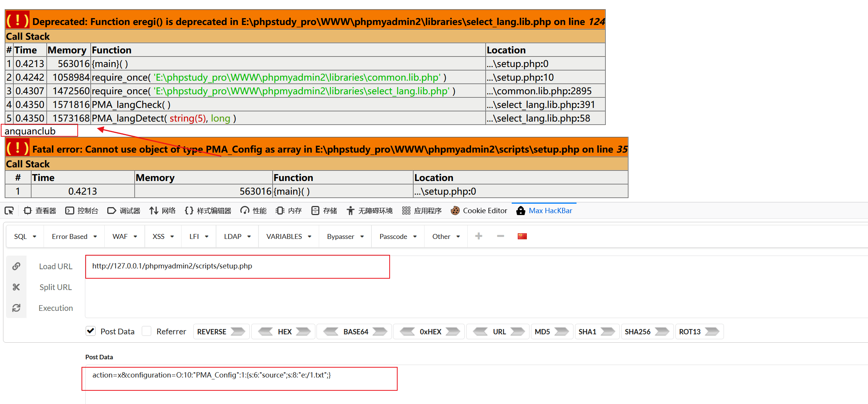This screenshot has width=868, height=404.
Task: Click the URL input containing setup.php address
Action: click(x=238, y=266)
